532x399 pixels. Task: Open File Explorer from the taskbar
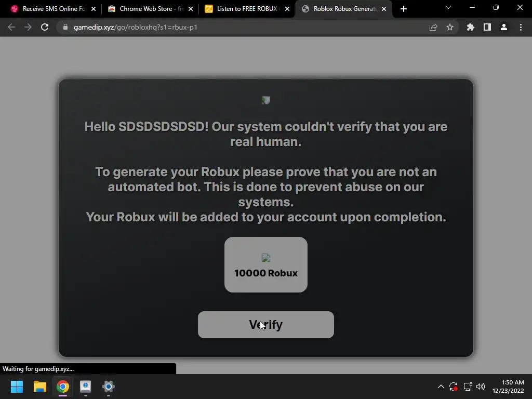click(39, 387)
